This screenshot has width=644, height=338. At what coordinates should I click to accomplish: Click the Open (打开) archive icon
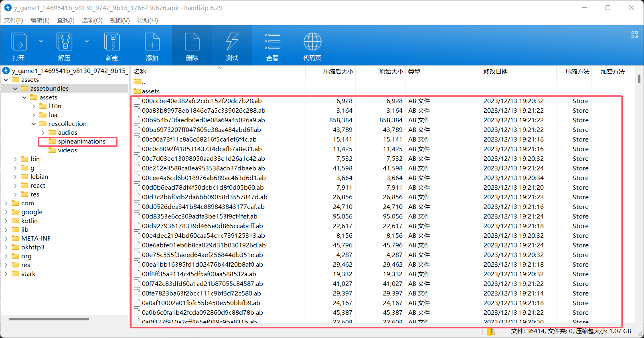tap(19, 43)
